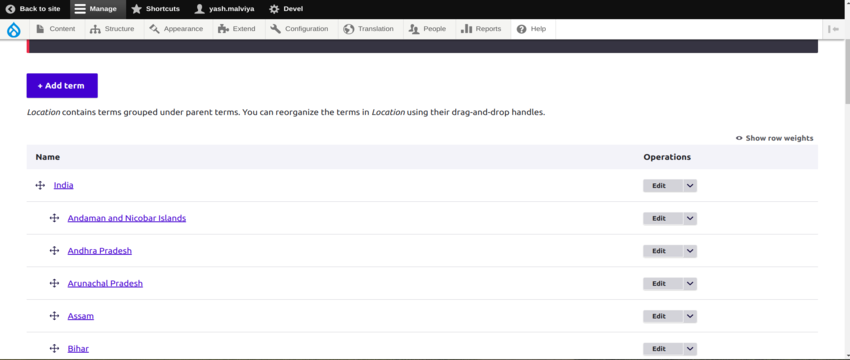Image resolution: width=850 pixels, height=360 pixels.
Task: Click the Help question mark icon
Action: pos(521,29)
